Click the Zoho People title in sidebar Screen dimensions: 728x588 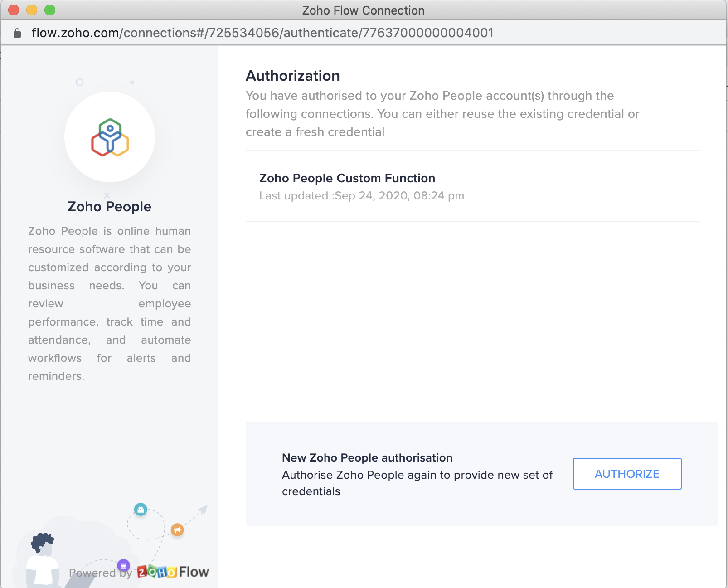click(x=109, y=207)
